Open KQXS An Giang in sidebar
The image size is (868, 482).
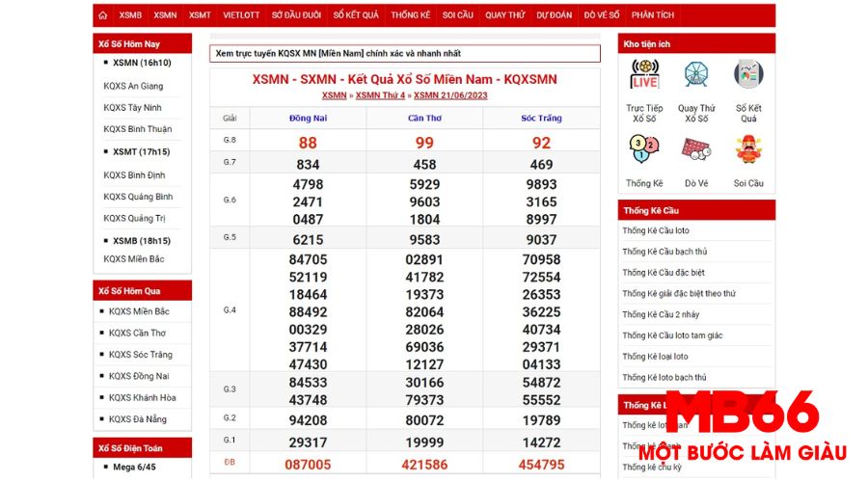click(x=133, y=86)
